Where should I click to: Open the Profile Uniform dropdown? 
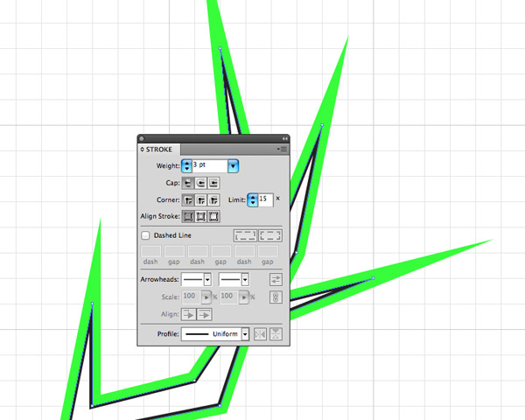(x=245, y=334)
